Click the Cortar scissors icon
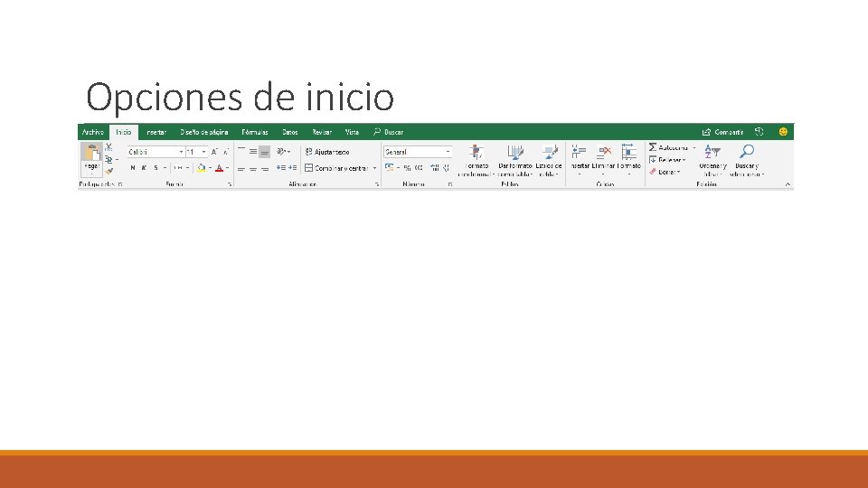 [109, 147]
